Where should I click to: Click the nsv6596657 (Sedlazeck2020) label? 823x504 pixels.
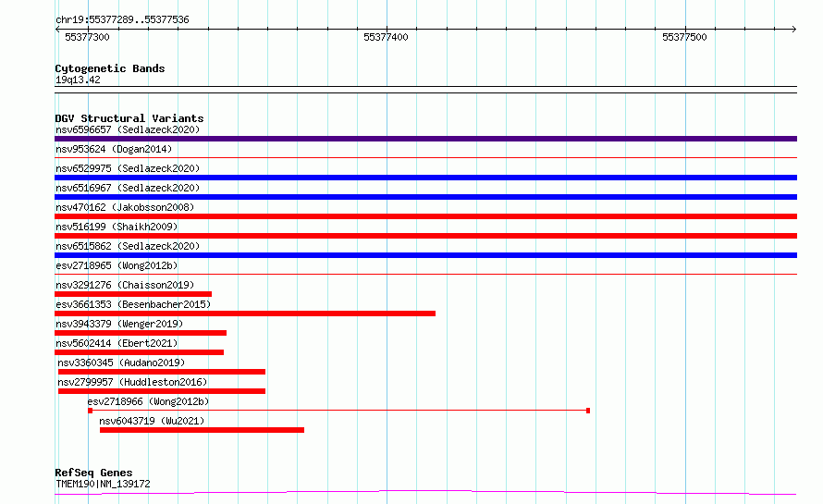tap(128, 129)
